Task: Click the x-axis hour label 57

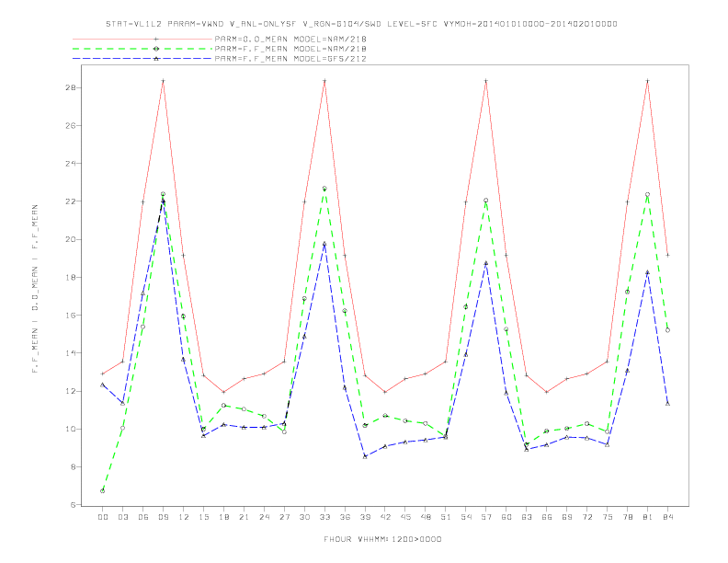Action: click(x=486, y=517)
